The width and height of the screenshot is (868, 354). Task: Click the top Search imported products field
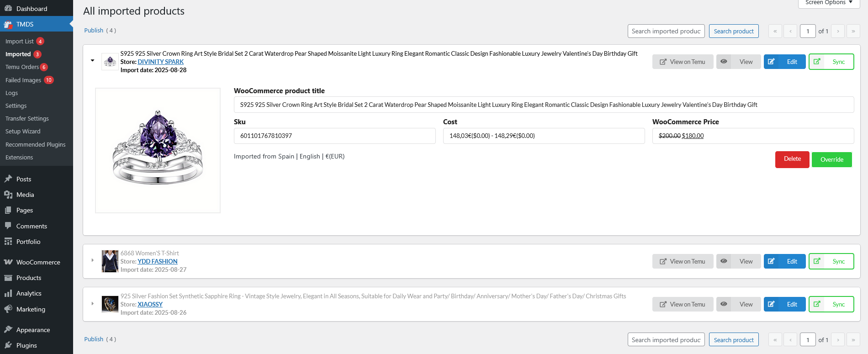point(666,31)
